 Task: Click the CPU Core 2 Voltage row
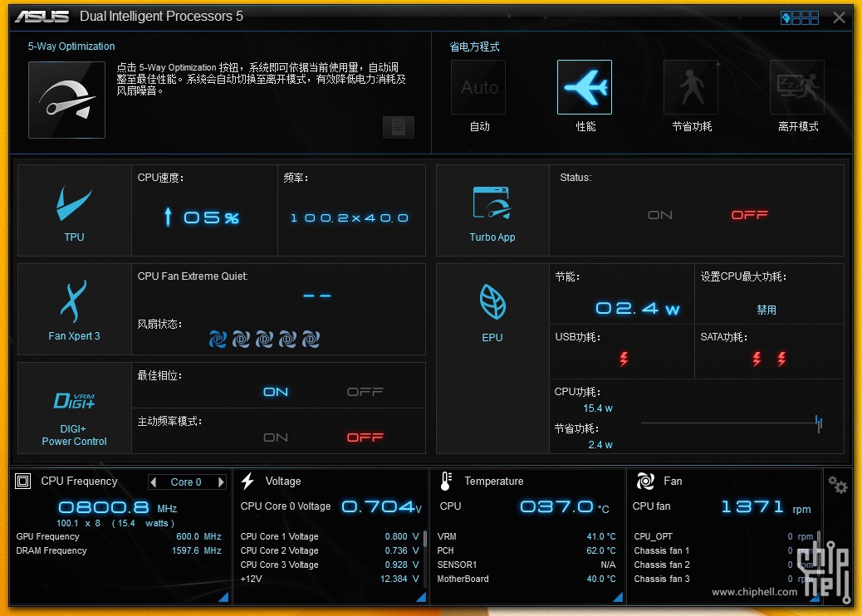[x=330, y=550]
